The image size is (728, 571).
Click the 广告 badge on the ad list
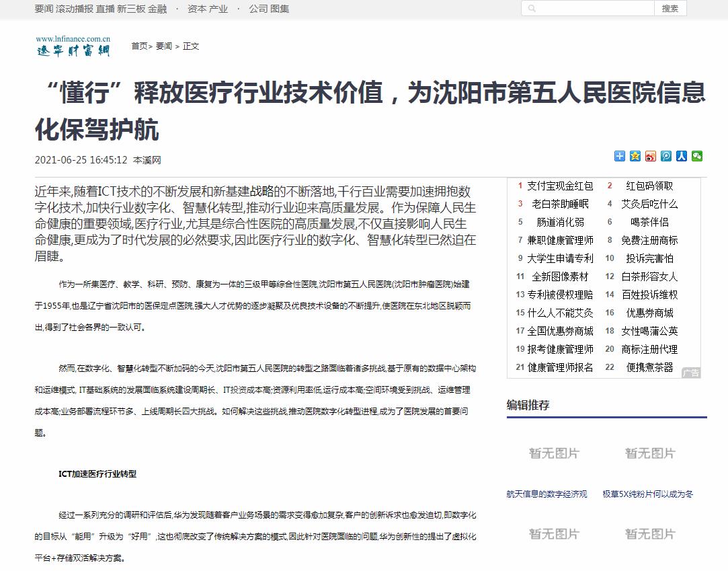pyautogui.click(x=691, y=373)
